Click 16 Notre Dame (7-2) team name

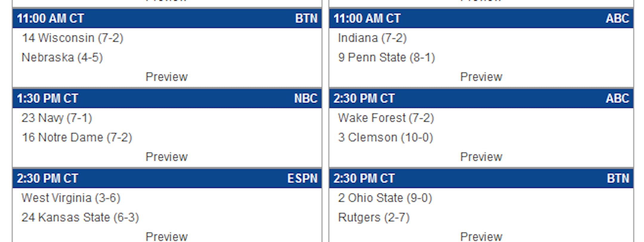77,138
